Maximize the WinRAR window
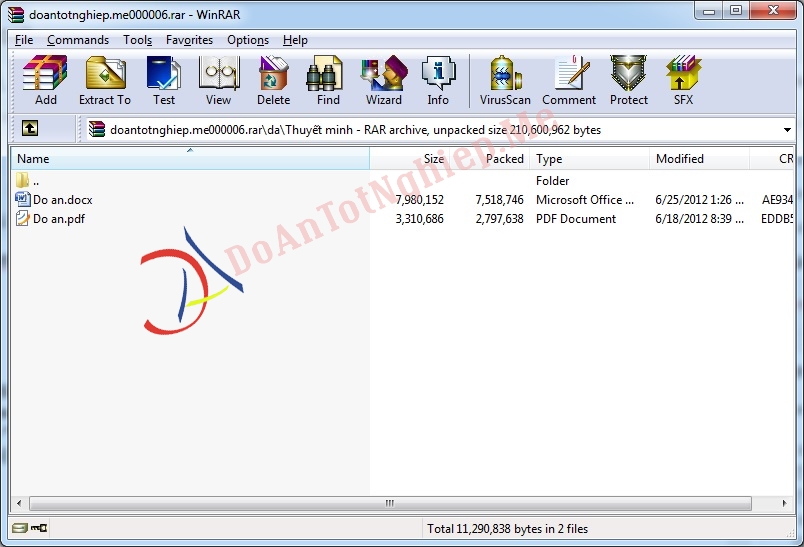The width and height of the screenshot is (804, 547). pos(736,10)
